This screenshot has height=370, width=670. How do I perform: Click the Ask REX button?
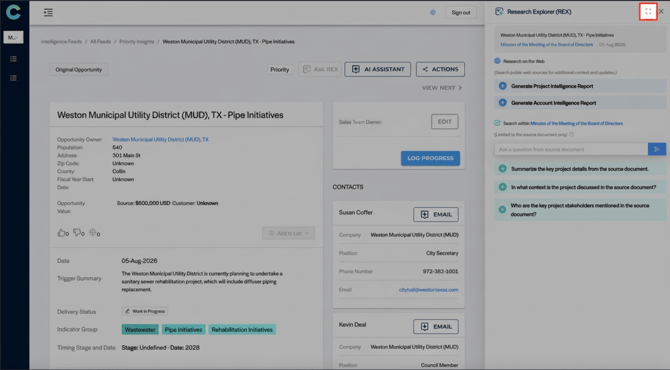point(320,69)
